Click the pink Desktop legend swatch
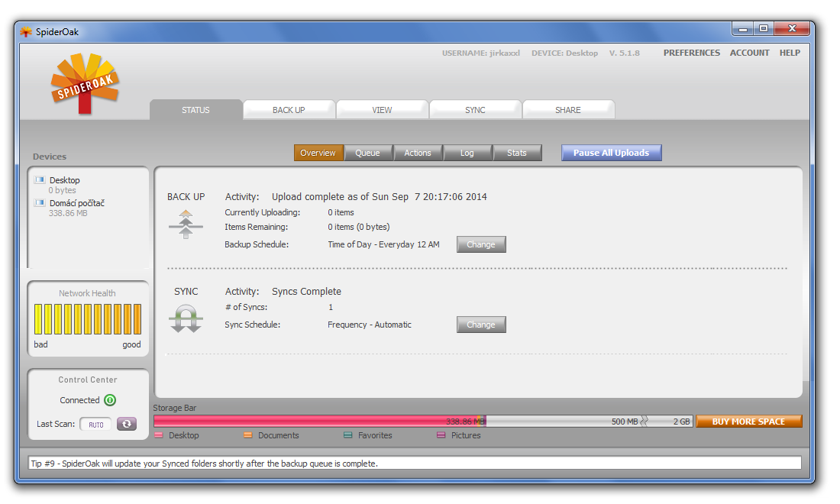The height and width of the screenshot is (504, 840). click(159, 435)
